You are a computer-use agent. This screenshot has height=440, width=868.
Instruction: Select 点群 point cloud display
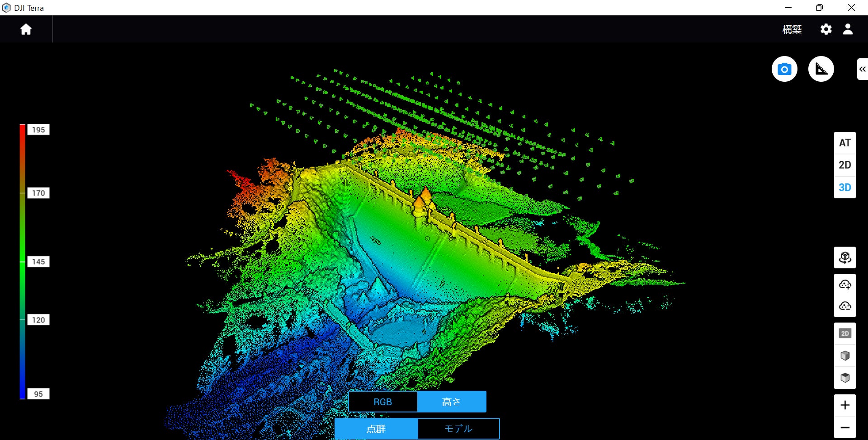tap(376, 428)
